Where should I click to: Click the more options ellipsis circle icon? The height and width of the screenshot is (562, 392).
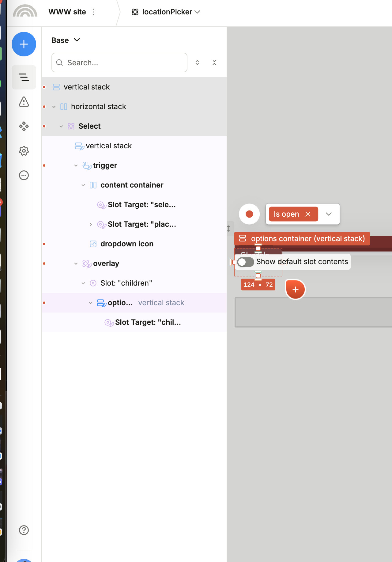click(24, 175)
